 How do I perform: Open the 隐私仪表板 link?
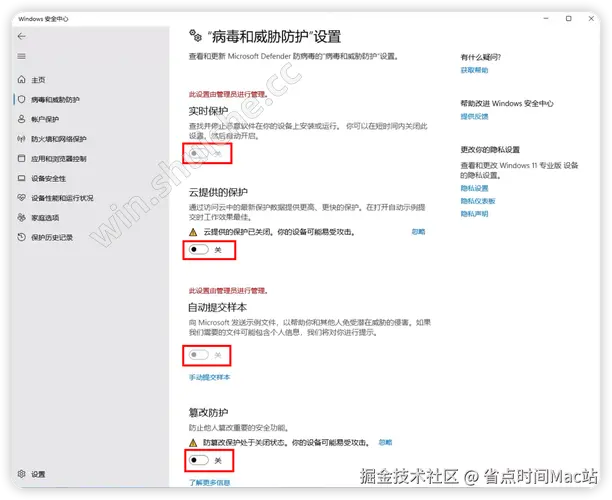pos(478,201)
